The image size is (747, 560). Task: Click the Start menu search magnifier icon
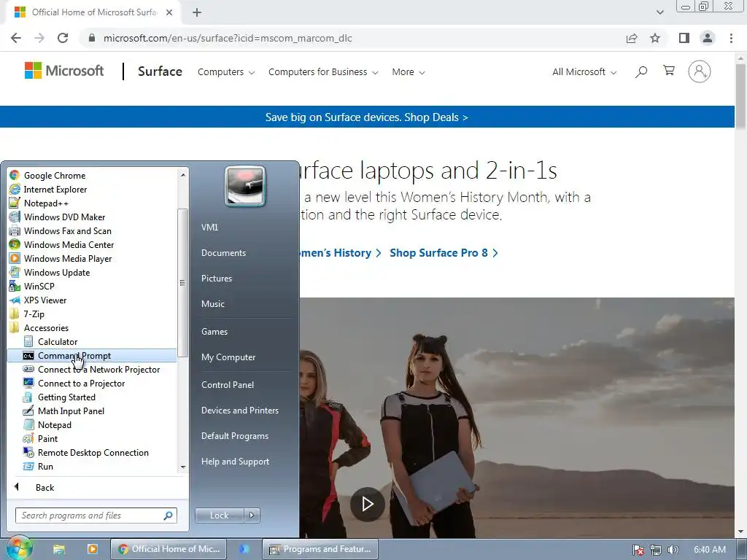(169, 516)
